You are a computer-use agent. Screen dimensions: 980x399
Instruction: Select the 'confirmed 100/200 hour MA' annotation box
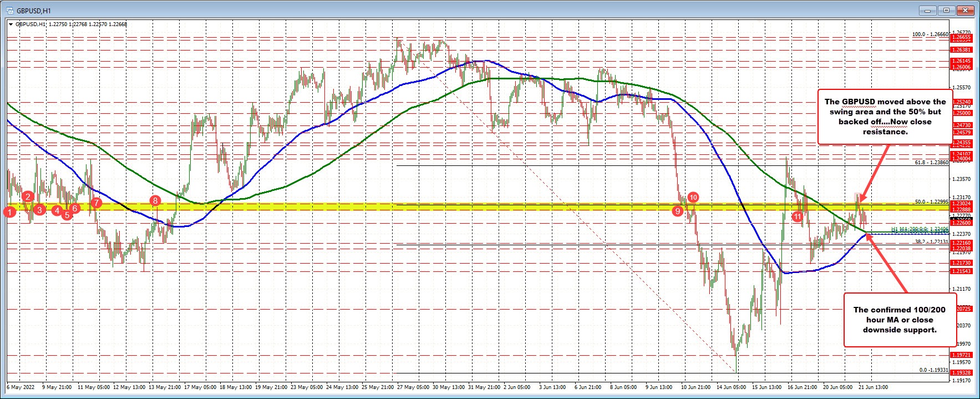(x=900, y=320)
